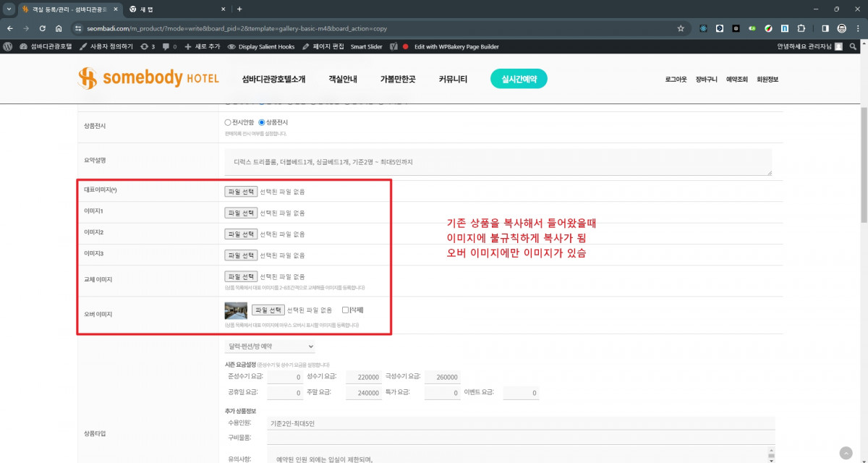Open Smart Slider in admin bar
The width and height of the screenshot is (868, 463).
point(366,46)
